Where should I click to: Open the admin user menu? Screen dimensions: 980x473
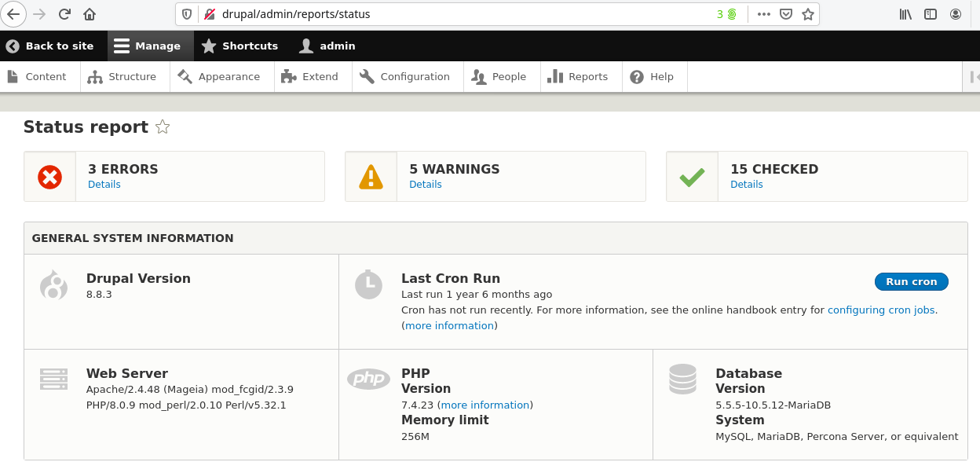click(327, 46)
